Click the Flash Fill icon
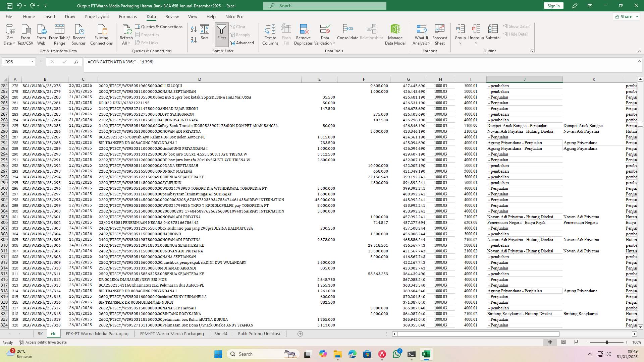This screenshot has width=644, height=362. pyautogui.click(x=286, y=34)
